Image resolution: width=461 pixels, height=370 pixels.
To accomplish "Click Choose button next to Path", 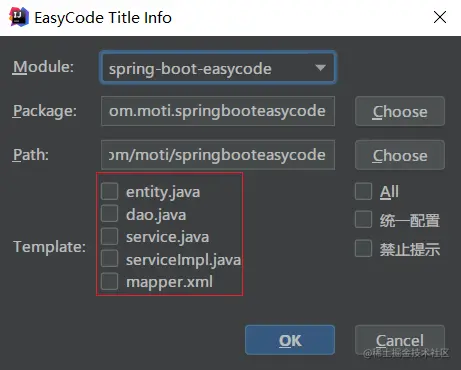I will point(400,155).
